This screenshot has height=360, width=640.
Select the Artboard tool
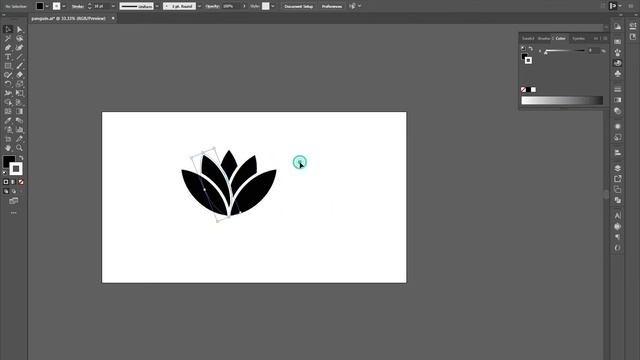tap(8, 139)
